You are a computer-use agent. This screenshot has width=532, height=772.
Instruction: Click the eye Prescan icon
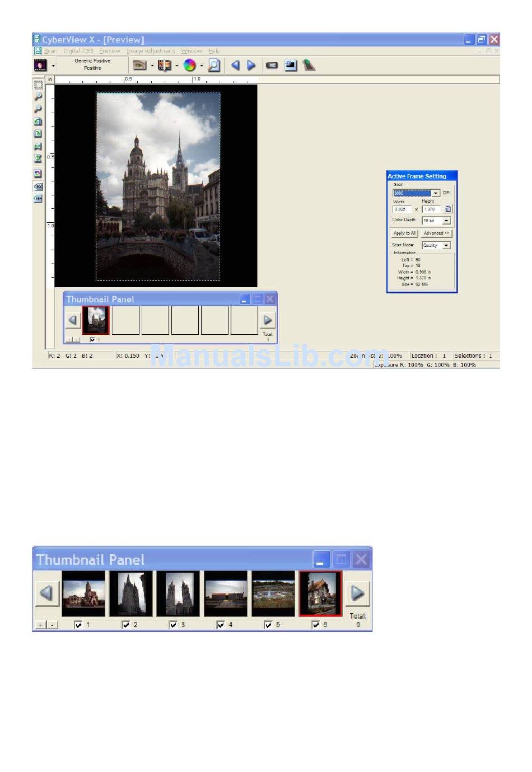coord(139,65)
